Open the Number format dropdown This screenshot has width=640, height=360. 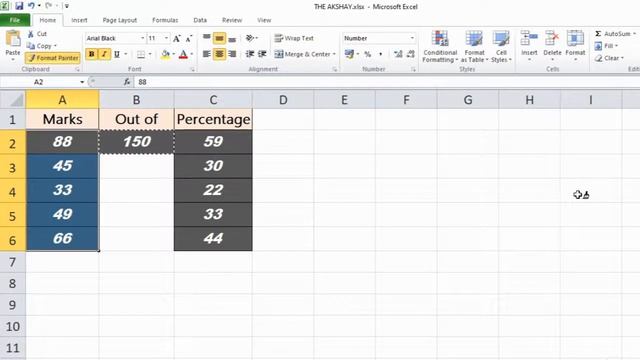click(412, 38)
